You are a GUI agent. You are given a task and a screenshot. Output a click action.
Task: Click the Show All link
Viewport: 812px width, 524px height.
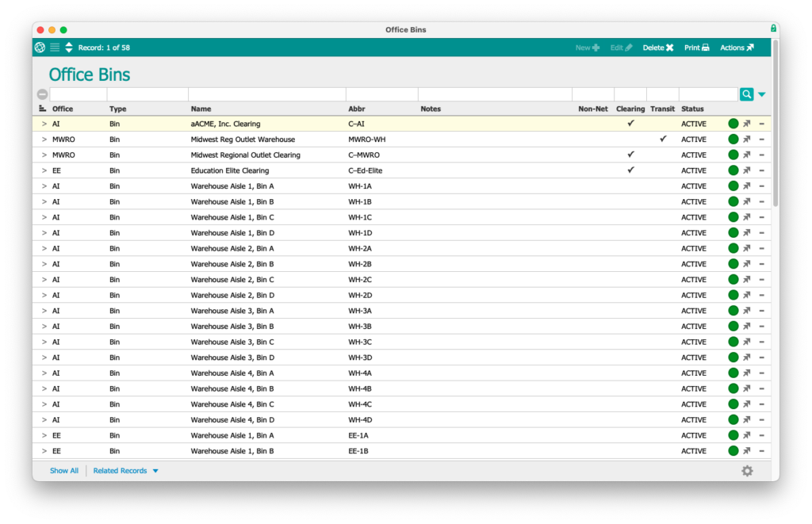point(63,470)
